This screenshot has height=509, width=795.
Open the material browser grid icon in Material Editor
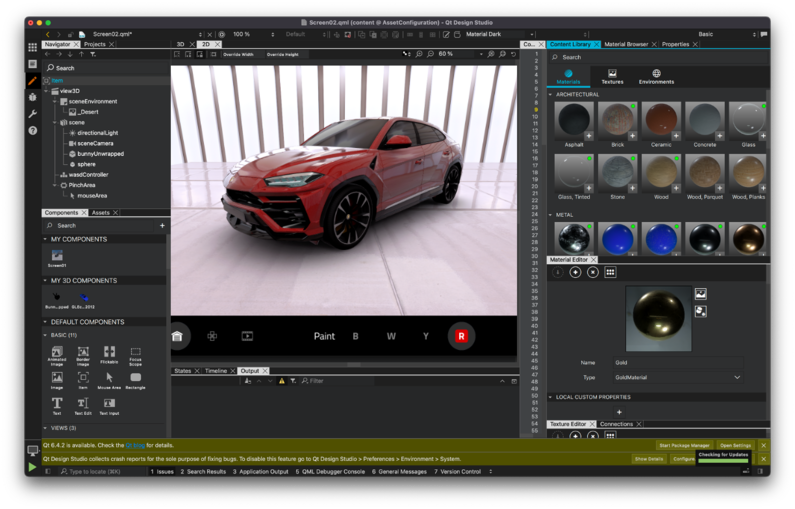click(x=610, y=273)
